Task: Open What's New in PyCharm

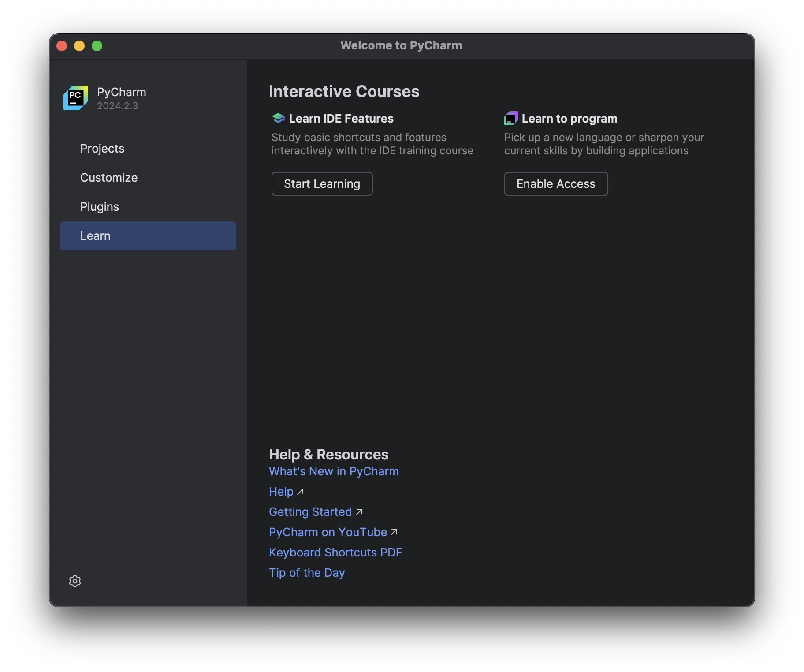Action: point(333,471)
